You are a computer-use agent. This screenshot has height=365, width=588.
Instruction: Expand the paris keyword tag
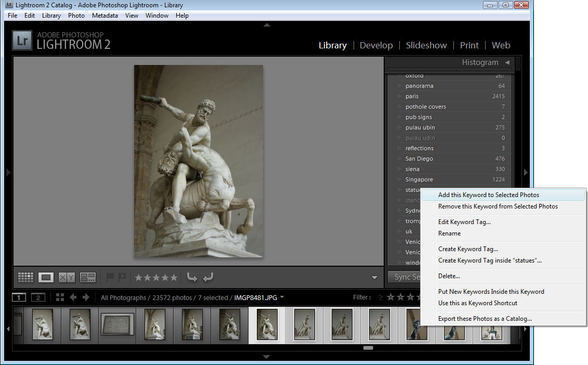pyautogui.click(x=399, y=96)
